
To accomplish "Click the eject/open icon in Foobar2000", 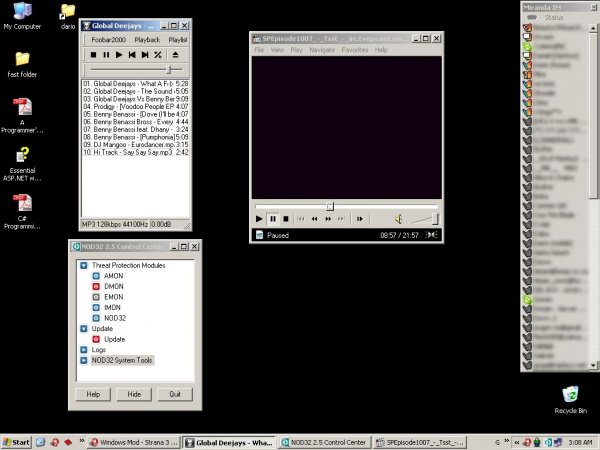I will (x=175, y=55).
